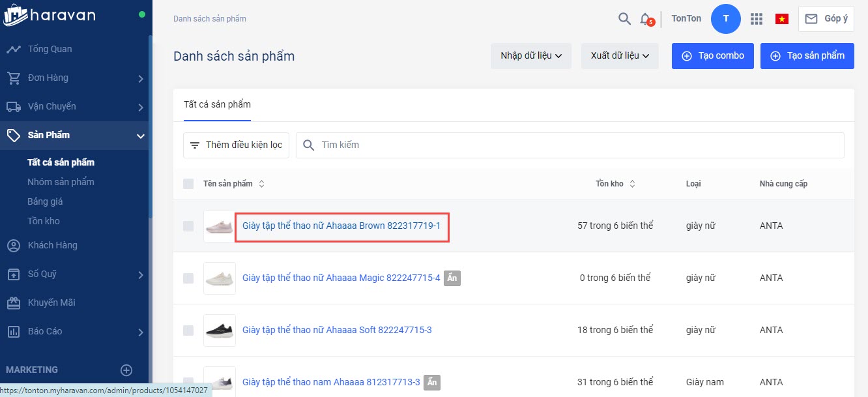Screen dimensions: 868x397
Task: Check the Ahaaaa Soft 822247715-3 row
Action: pyautogui.click(x=188, y=331)
